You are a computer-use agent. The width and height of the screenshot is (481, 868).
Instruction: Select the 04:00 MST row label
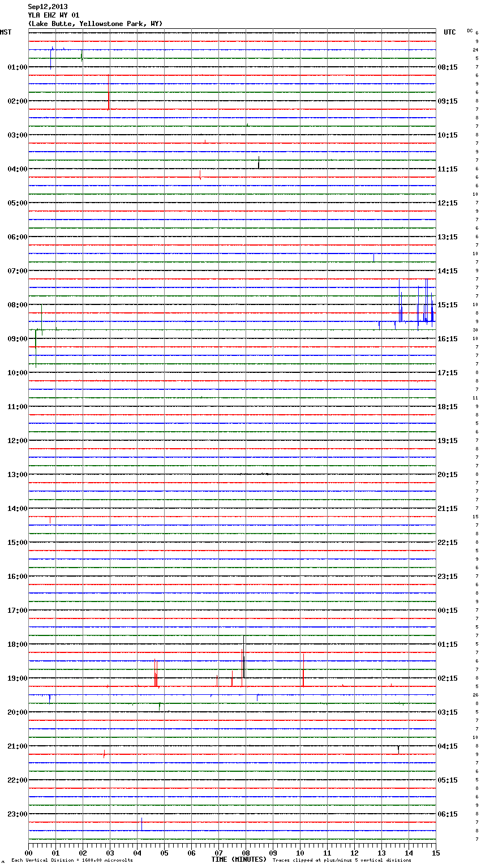point(18,169)
